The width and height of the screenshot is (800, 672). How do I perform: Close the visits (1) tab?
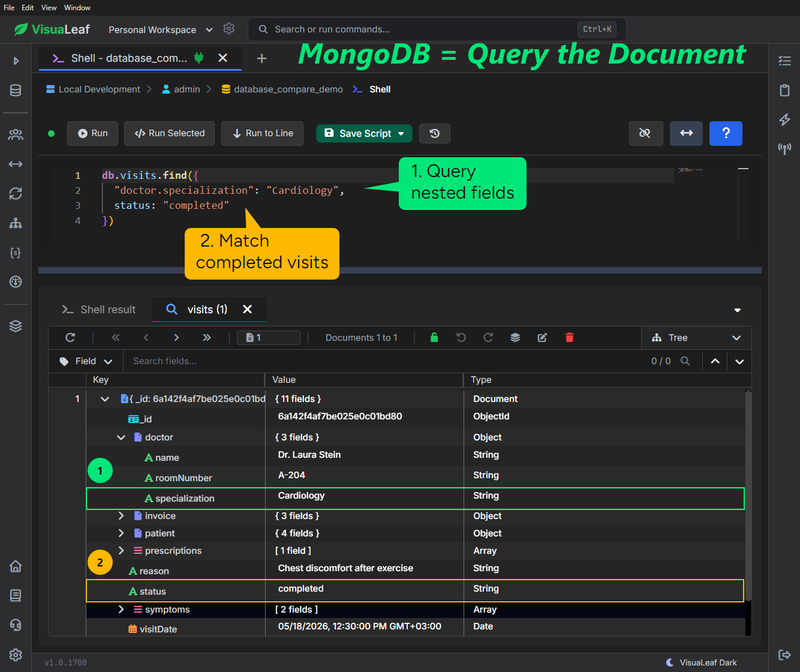pyautogui.click(x=247, y=310)
